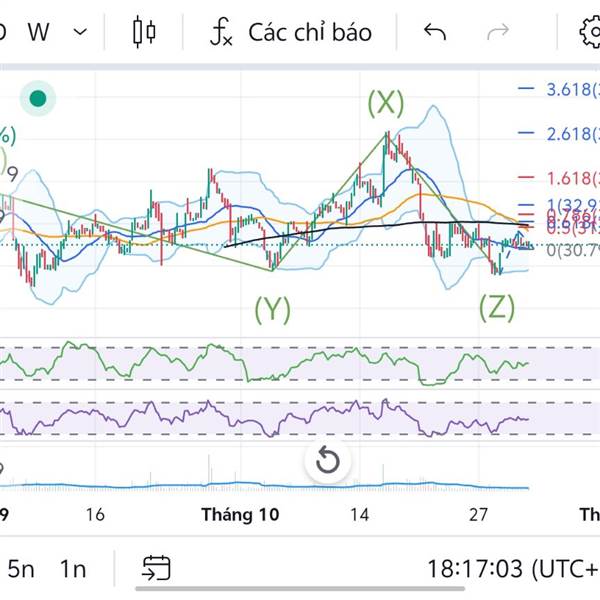Viewport: 600px width, 600px height.
Task: Click the redo arrow icon
Action: tap(497, 32)
